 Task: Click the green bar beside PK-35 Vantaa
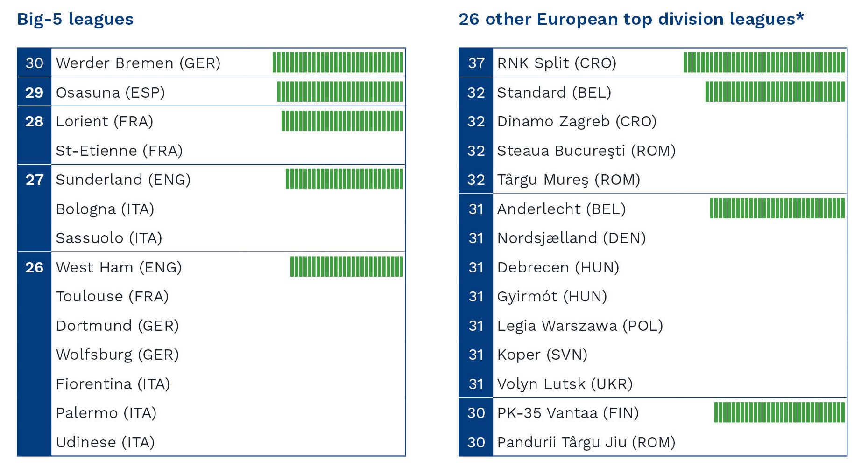tap(779, 412)
